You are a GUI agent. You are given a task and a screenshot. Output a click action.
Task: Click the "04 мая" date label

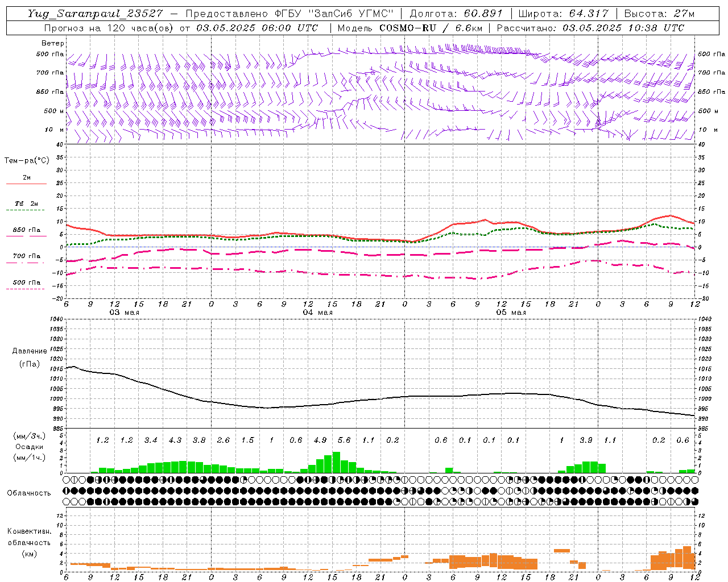317,313
